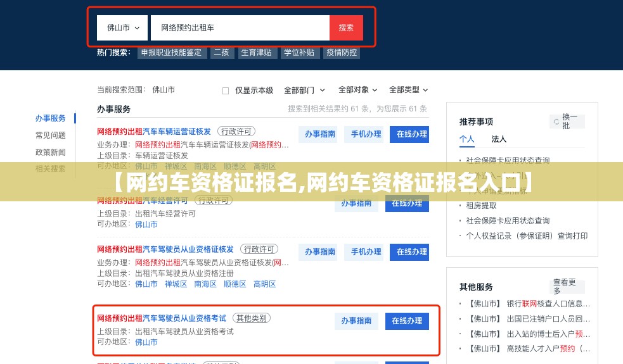
Task: Expand the 全部类型 filter dropdown
Action: tap(408, 90)
